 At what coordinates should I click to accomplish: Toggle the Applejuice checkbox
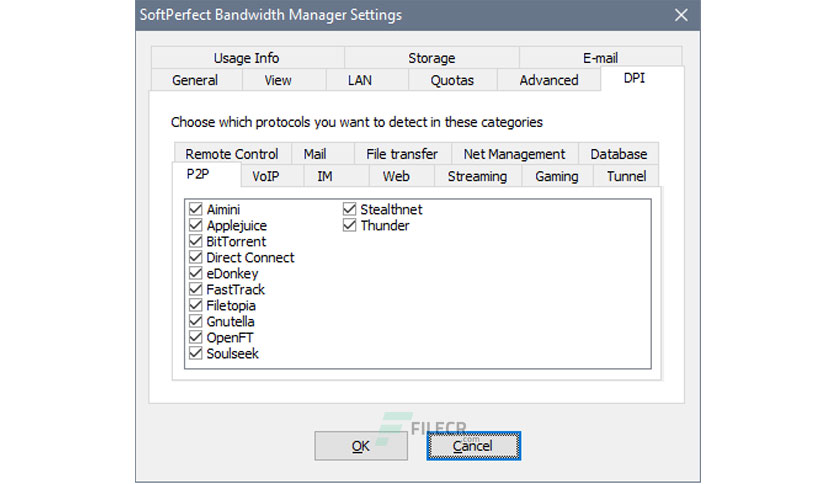[x=196, y=225]
